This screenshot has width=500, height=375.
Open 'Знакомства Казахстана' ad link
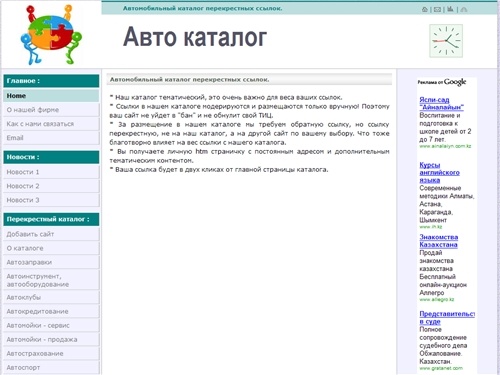click(439, 241)
